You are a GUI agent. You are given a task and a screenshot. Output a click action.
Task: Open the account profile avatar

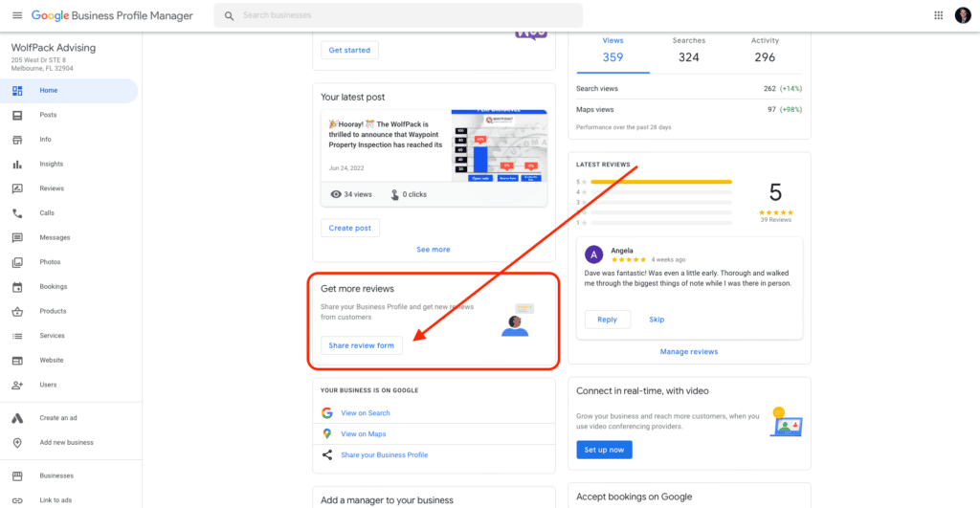[963, 15]
